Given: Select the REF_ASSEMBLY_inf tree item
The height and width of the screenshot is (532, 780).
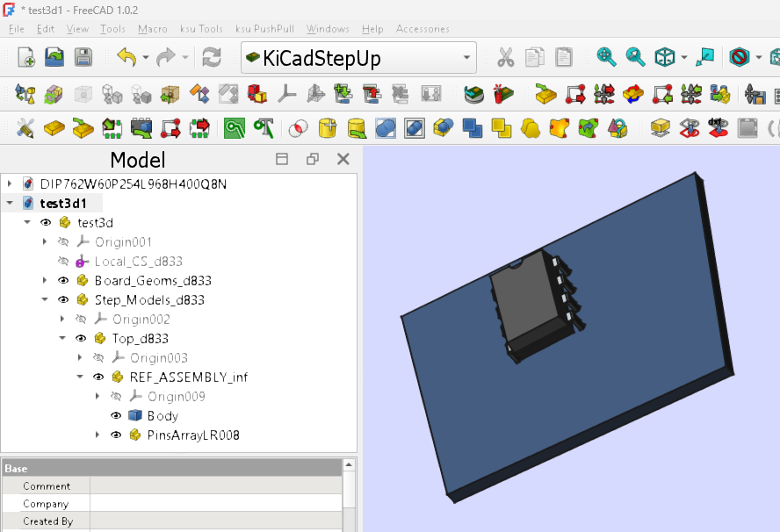Looking at the screenshot, I should [188, 377].
